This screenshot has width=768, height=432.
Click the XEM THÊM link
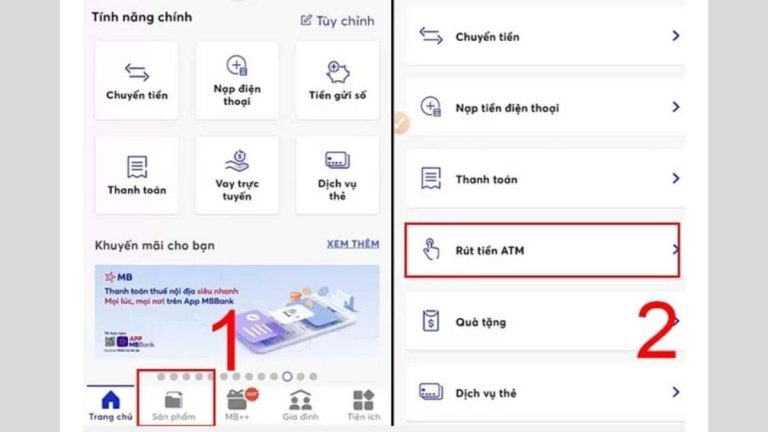(x=353, y=244)
